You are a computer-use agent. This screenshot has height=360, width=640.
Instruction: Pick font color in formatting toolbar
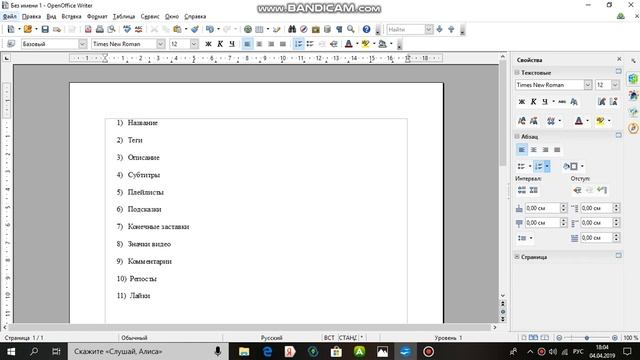(x=349, y=44)
